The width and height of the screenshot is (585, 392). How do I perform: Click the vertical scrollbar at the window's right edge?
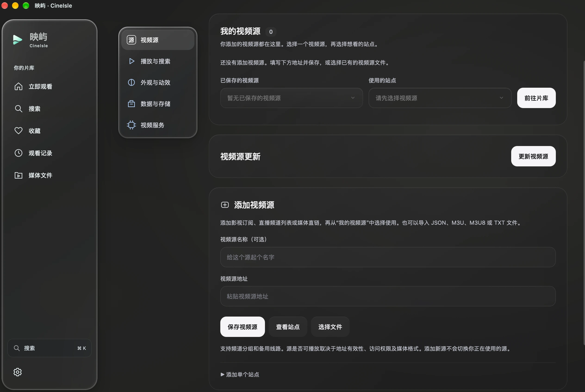584,202
